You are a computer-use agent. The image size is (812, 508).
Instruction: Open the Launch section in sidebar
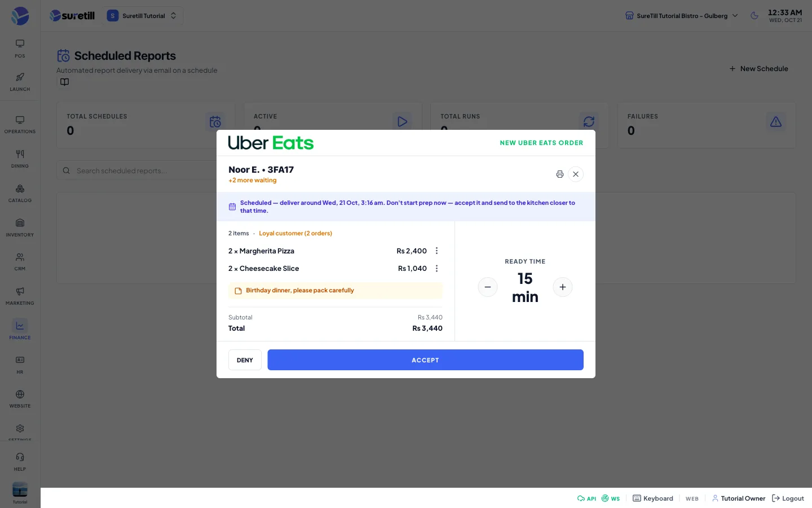(x=20, y=82)
